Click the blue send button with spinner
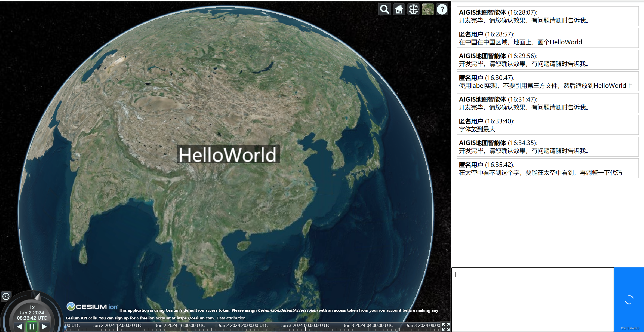Image resolution: width=644 pixels, height=332 pixels. pos(629,300)
